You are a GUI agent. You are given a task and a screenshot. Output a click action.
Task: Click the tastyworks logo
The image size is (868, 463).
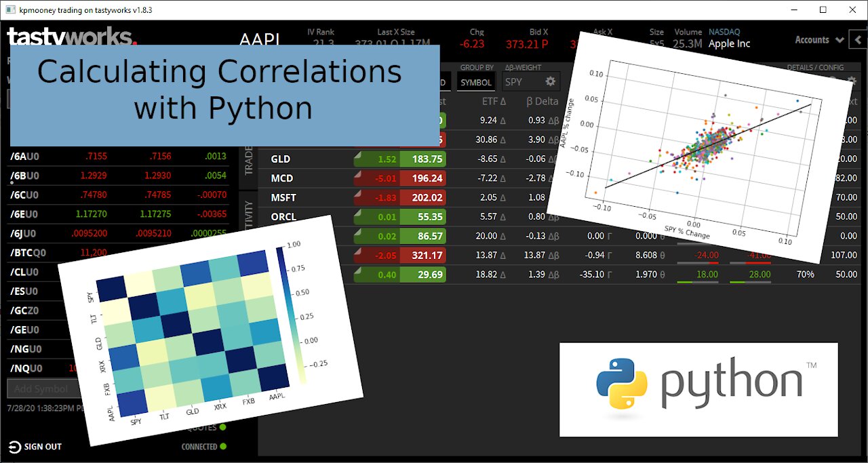click(x=72, y=36)
